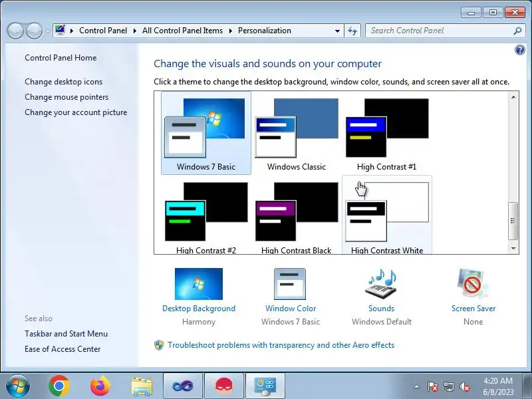Select the Windows Classic theme
This screenshot has width=532, height=399.
click(297, 133)
